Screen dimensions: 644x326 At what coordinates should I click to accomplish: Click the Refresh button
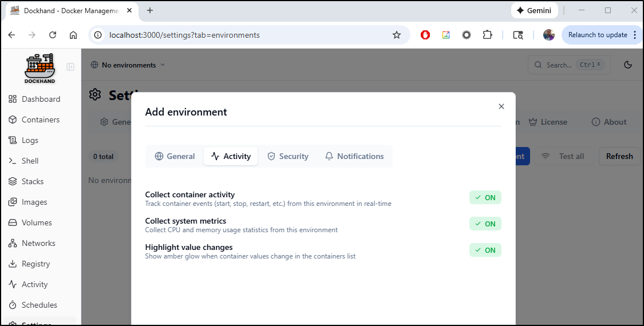coord(619,156)
